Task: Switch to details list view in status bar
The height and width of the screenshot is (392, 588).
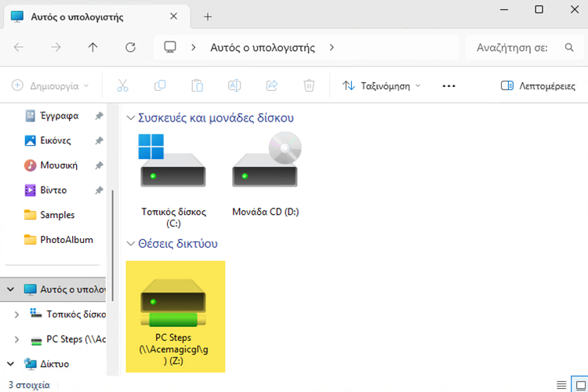Action: (x=561, y=384)
